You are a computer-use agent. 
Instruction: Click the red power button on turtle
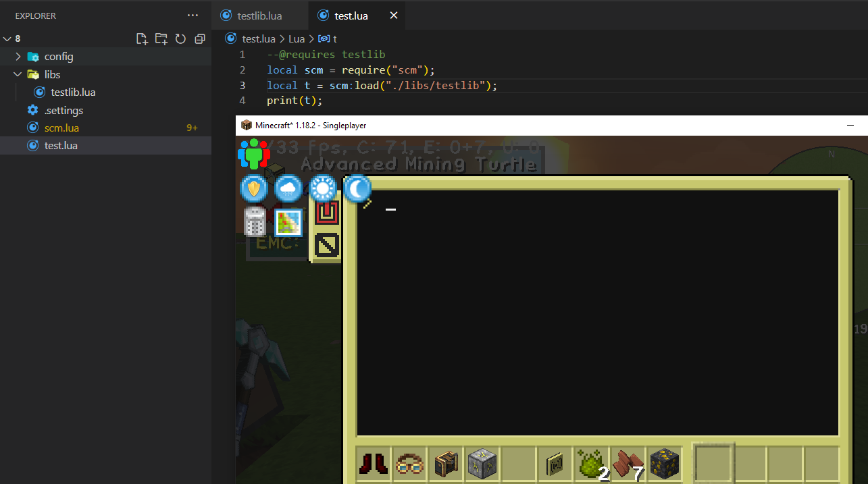(327, 212)
